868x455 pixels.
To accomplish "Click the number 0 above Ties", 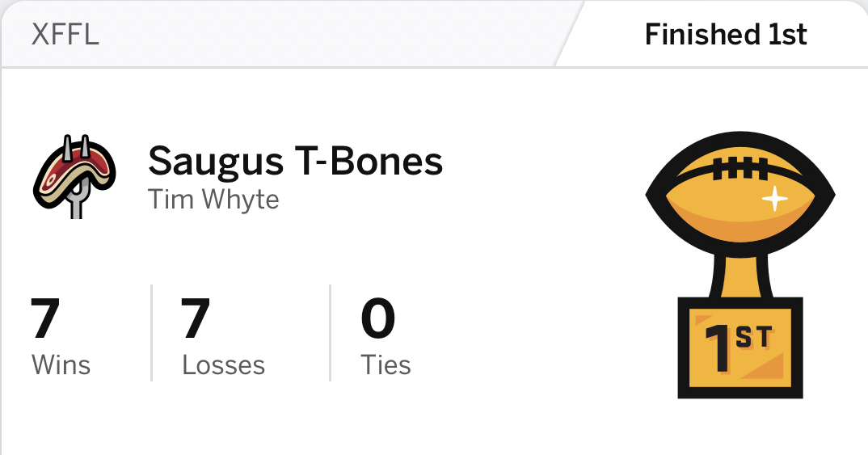I will [377, 319].
